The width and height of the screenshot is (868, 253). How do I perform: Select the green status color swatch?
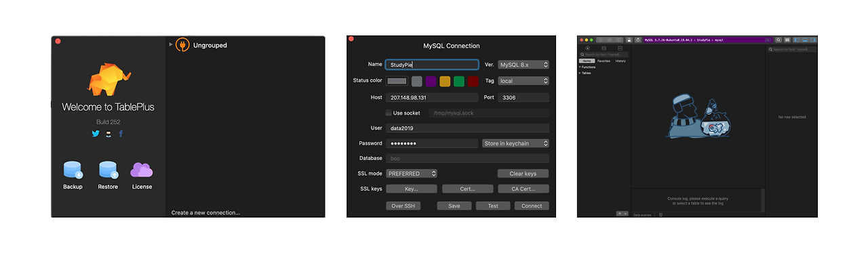pyautogui.click(x=459, y=81)
